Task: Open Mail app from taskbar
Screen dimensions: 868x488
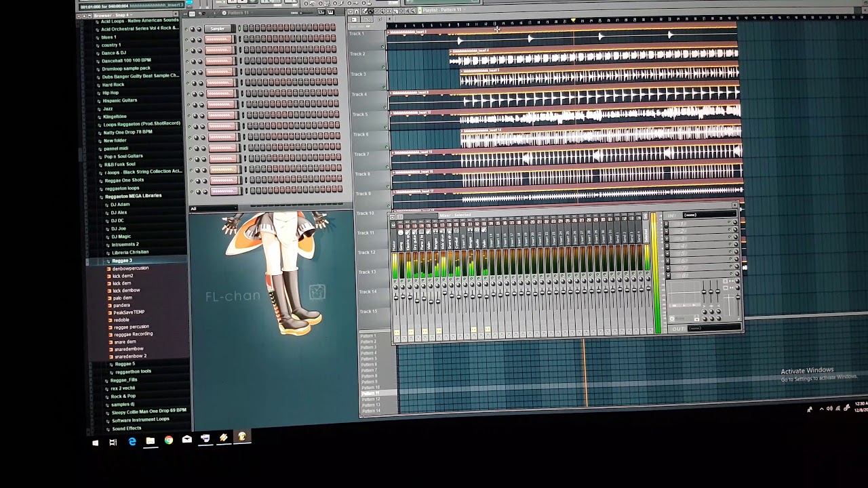Action: (186, 439)
